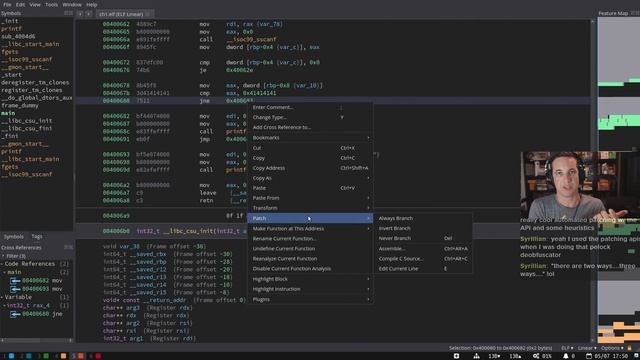Choose Invert Branch in the Patch submenu
The height and width of the screenshot is (360, 640).
pyautogui.click(x=395, y=229)
